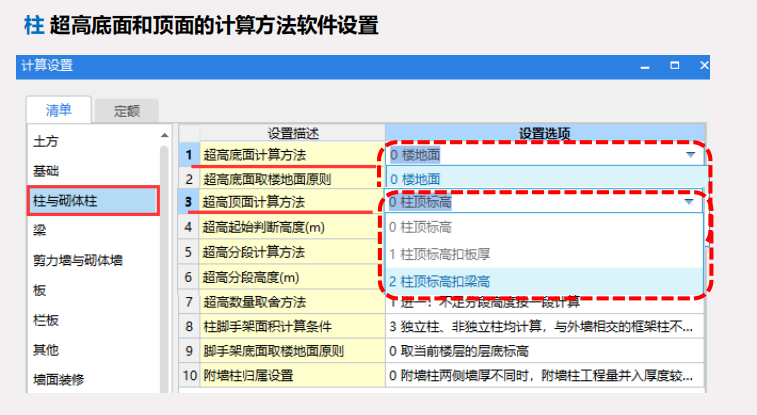Viewport: 757px width, 415px height.
Task: Select 栏板 in the category list
Action: tap(46, 320)
